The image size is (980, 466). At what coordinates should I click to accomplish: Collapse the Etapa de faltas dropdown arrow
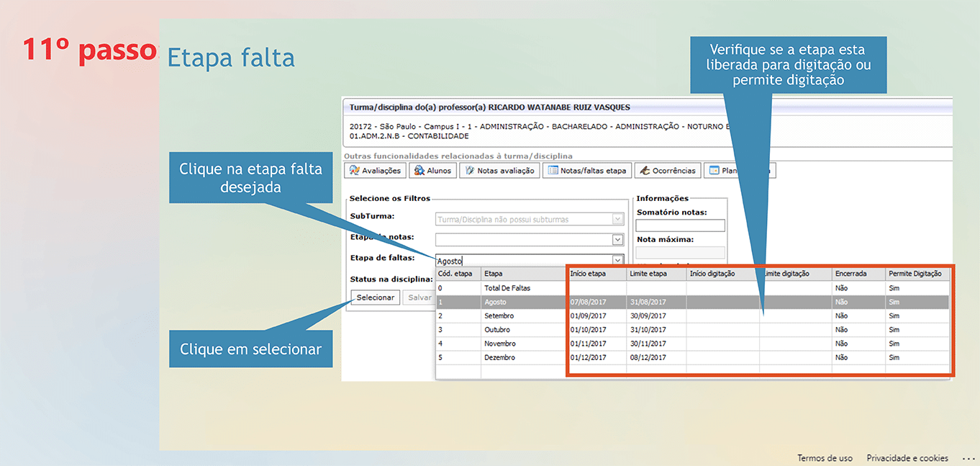click(x=617, y=260)
